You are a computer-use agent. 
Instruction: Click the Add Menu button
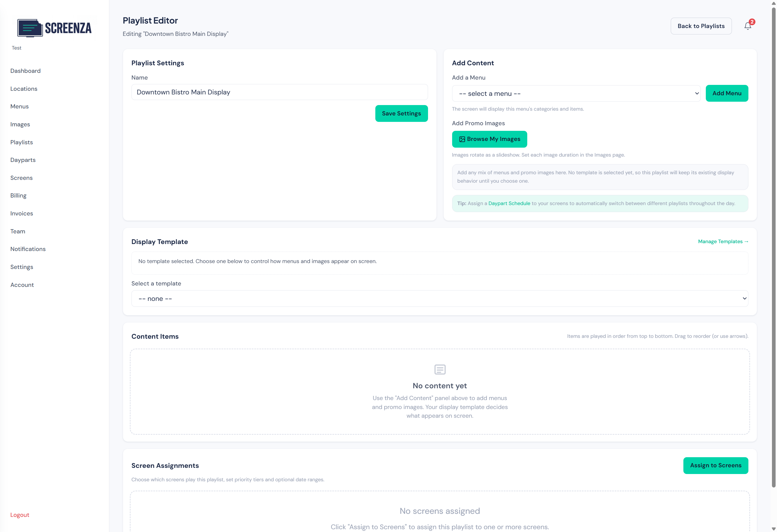click(x=727, y=94)
